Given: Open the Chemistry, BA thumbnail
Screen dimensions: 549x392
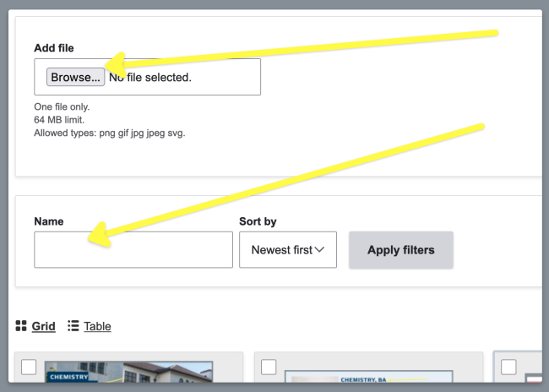Looking at the screenshot, I should tap(368, 382).
